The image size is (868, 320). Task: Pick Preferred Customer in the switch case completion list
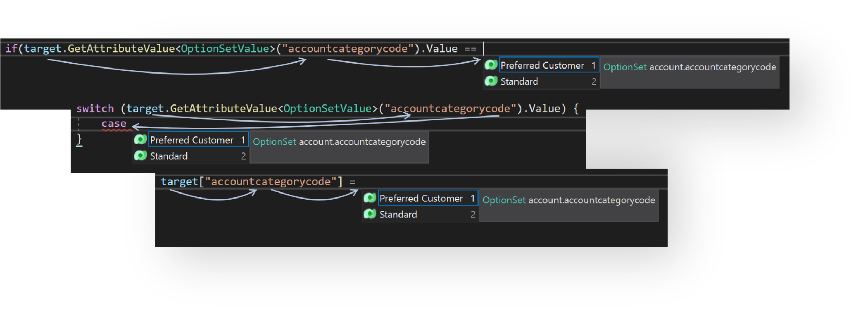tap(198, 140)
